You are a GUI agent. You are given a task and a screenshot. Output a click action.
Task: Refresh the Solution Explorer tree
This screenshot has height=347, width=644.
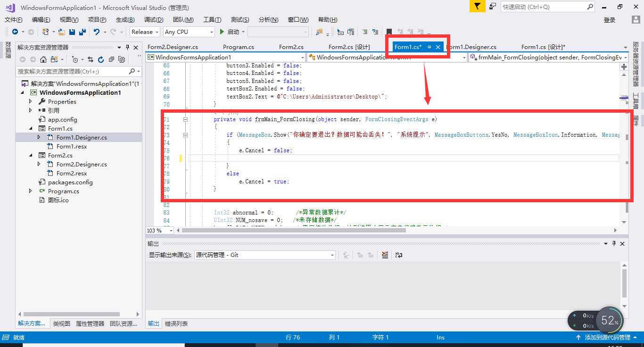[x=101, y=59]
